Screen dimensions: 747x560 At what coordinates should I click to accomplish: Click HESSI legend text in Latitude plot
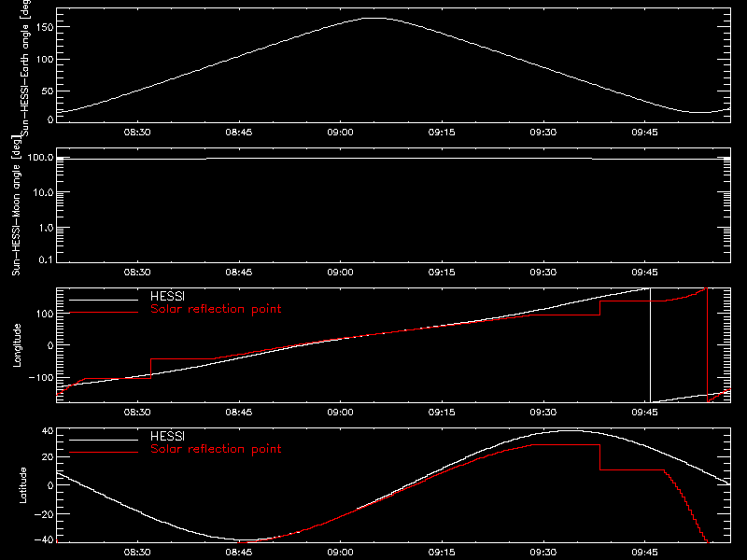tap(167, 436)
